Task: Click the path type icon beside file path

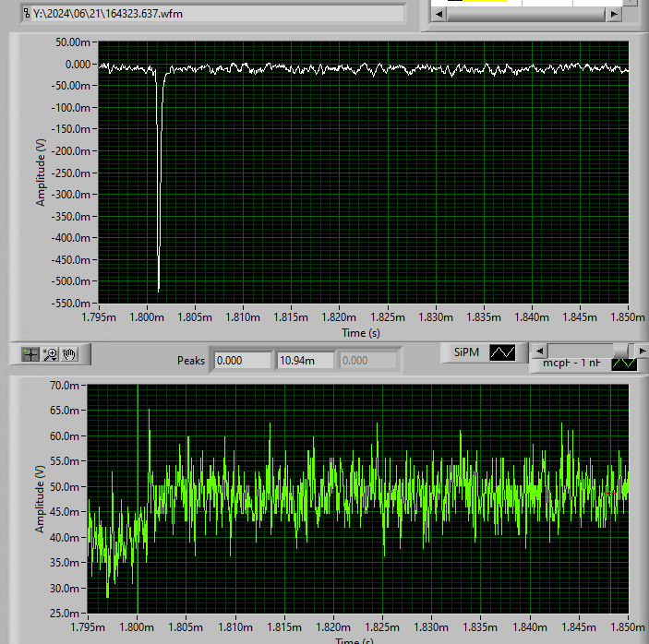Action: coord(27,13)
